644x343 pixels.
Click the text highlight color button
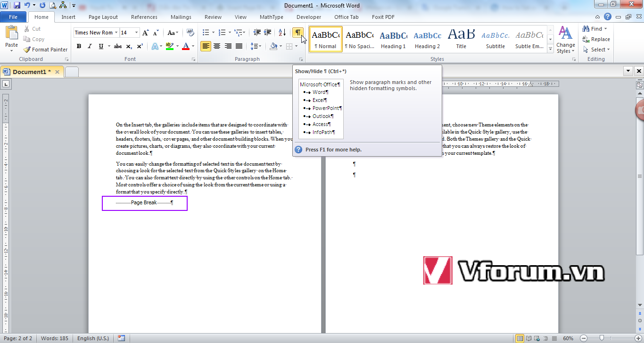(170, 46)
